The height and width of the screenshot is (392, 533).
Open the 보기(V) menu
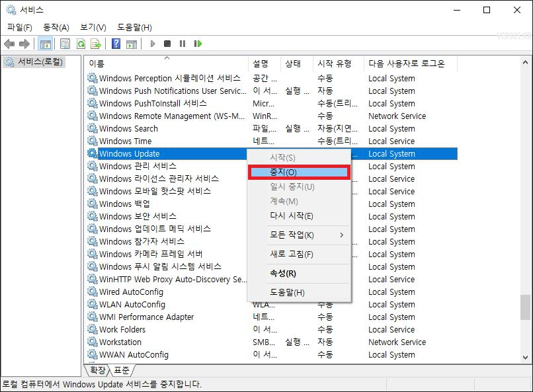coord(93,27)
